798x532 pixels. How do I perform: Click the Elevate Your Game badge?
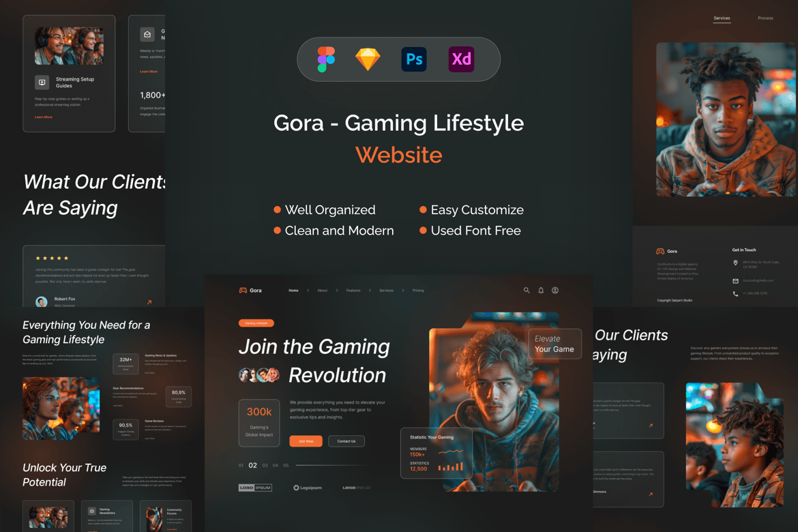555,344
